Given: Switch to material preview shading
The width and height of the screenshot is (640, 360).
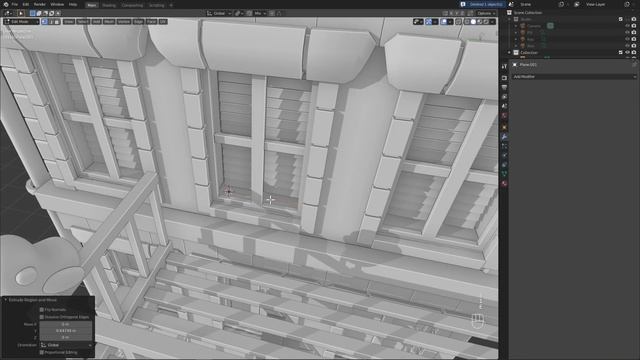Looking at the screenshot, I should click(x=480, y=22).
